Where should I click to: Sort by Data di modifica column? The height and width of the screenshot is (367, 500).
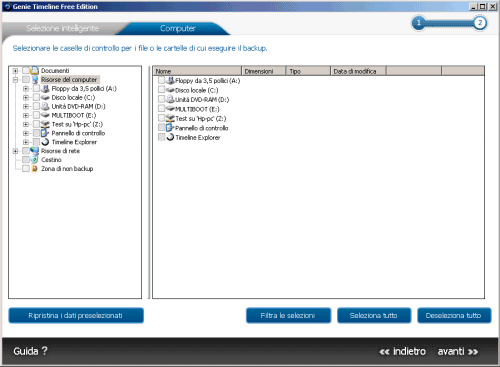coord(358,71)
